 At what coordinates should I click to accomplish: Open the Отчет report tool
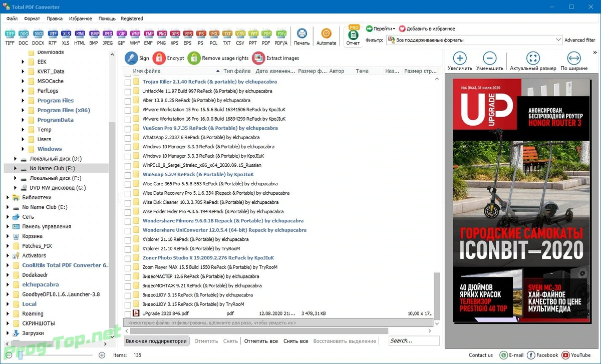tap(353, 35)
